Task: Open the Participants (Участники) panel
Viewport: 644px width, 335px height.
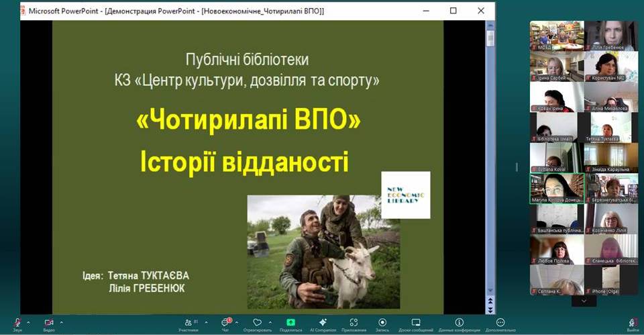Action: point(188,323)
